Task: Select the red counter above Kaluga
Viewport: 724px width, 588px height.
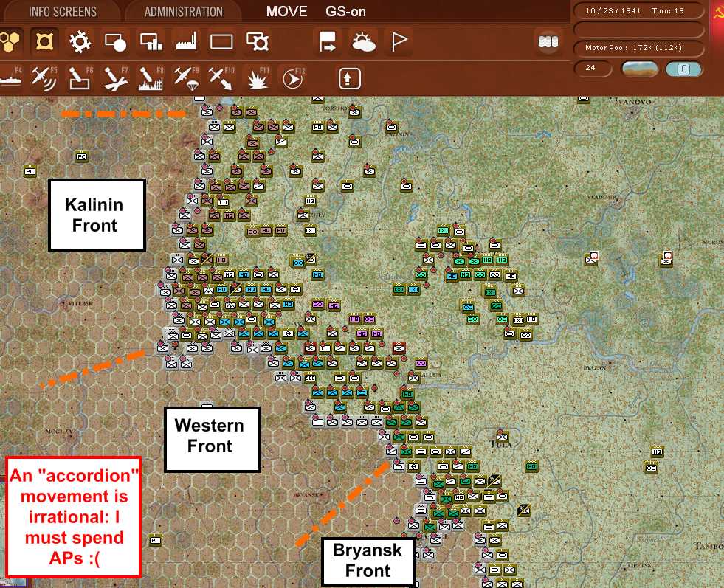Action: click(399, 347)
